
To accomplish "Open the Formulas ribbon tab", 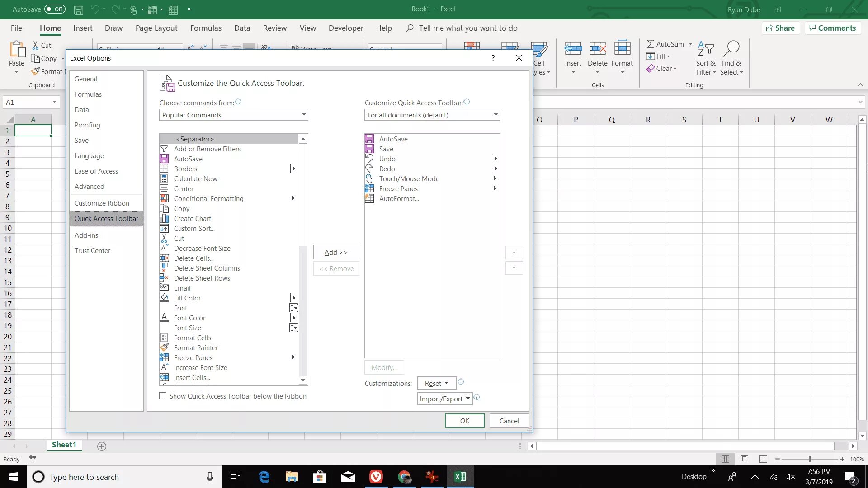I will pos(206,28).
